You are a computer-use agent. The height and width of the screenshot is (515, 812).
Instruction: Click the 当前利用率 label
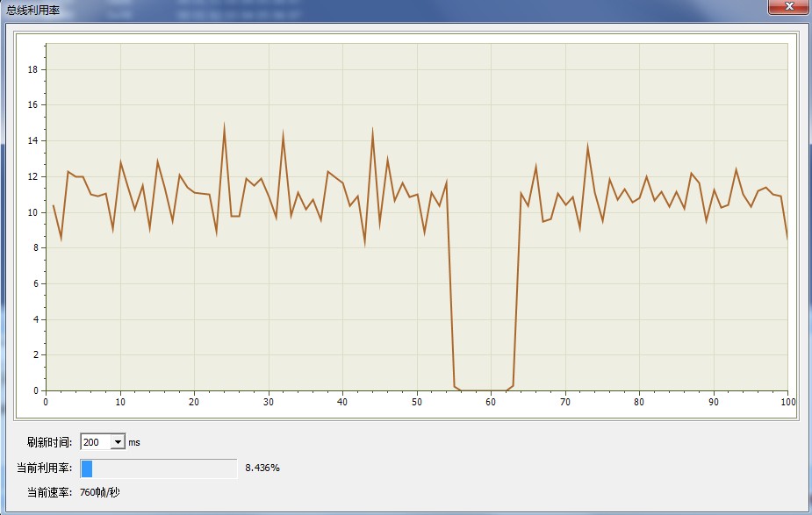45,468
